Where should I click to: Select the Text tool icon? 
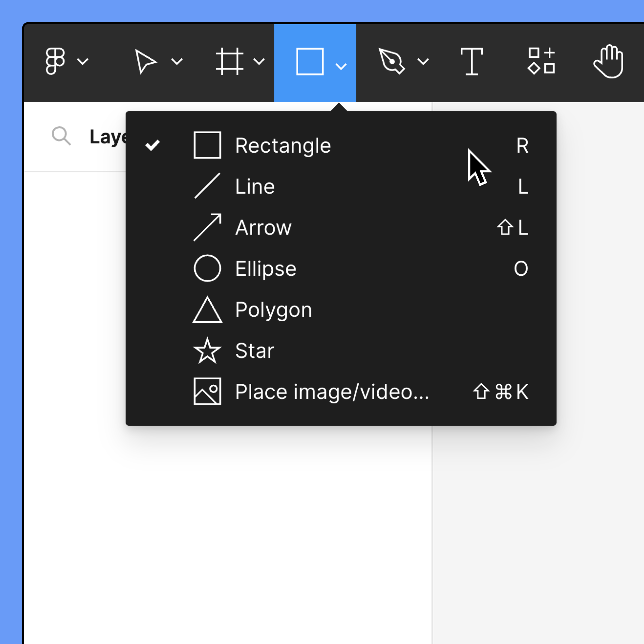click(472, 61)
